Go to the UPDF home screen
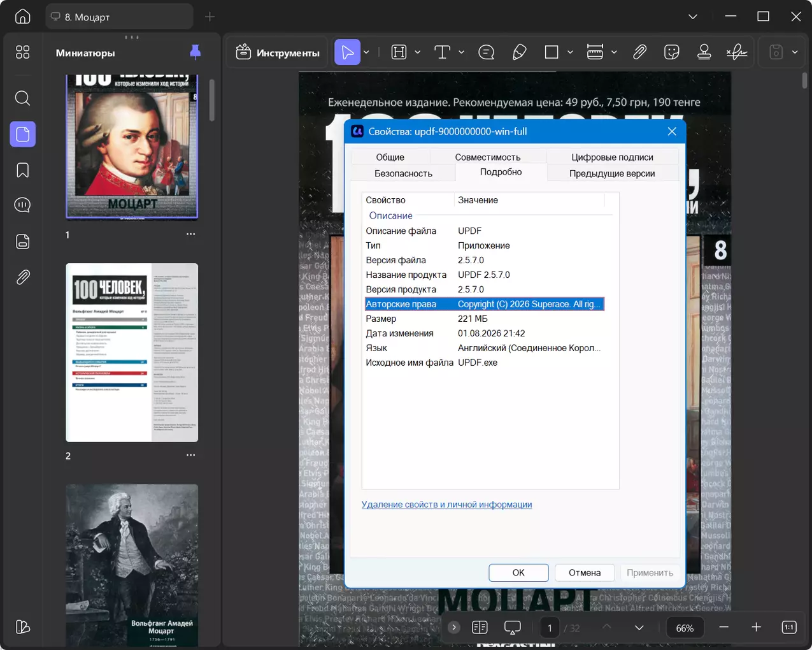The width and height of the screenshot is (812, 650). click(23, 17)
